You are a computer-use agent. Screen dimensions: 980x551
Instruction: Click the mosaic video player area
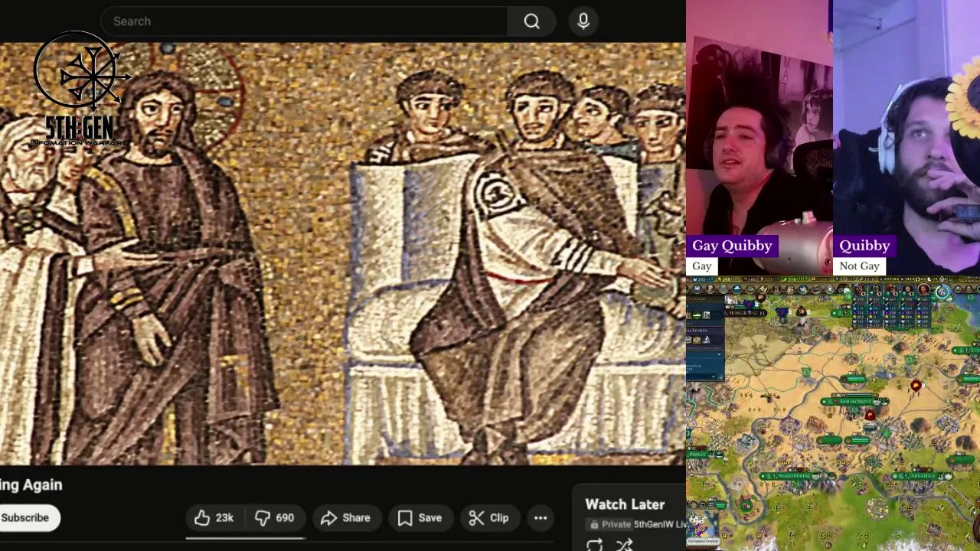tap(343, 253)
